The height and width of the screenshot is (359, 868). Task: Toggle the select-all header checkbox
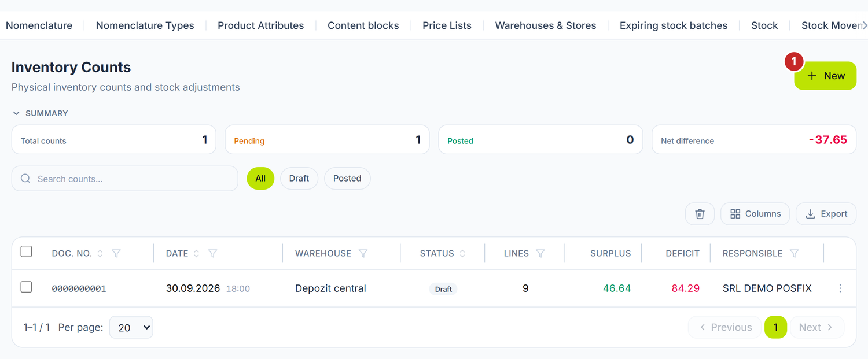point(26,251)
